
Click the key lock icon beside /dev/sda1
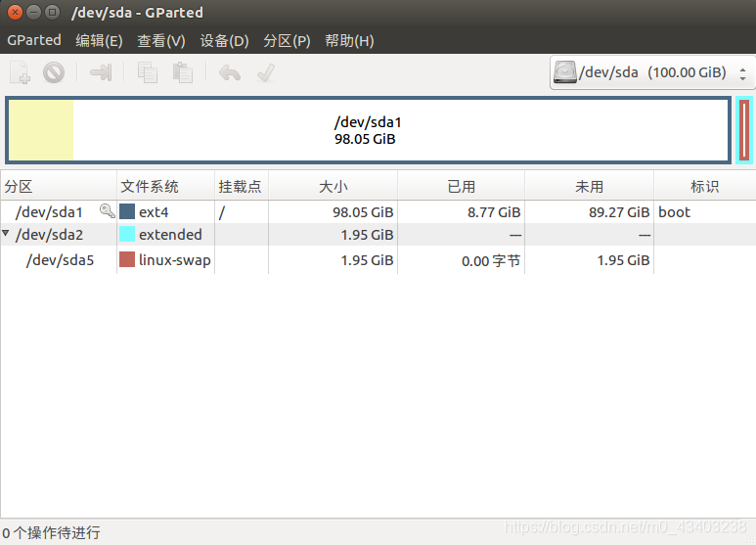pyautogui.click(x=107, y=211)
